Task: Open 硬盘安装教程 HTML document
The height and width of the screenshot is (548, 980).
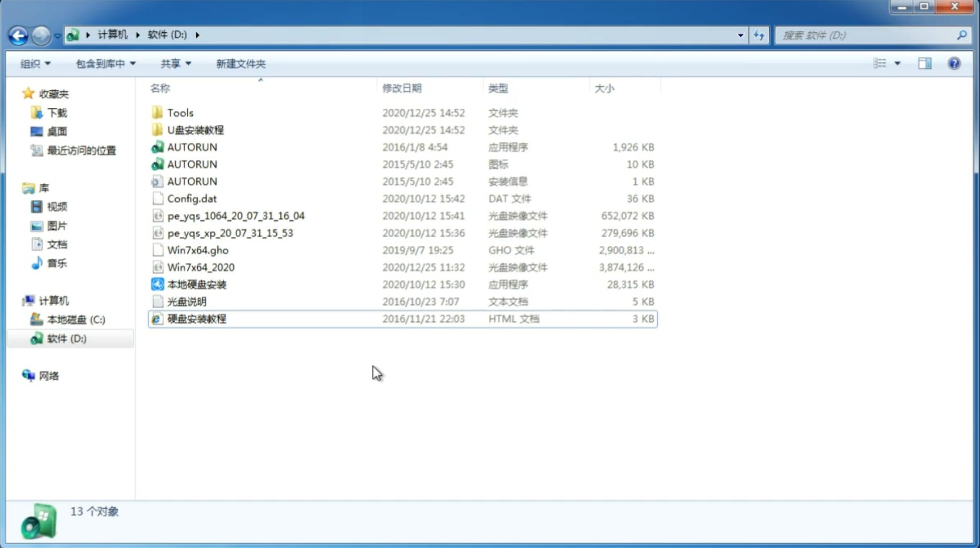Action: pyautogui.click(x=196, y=318)
